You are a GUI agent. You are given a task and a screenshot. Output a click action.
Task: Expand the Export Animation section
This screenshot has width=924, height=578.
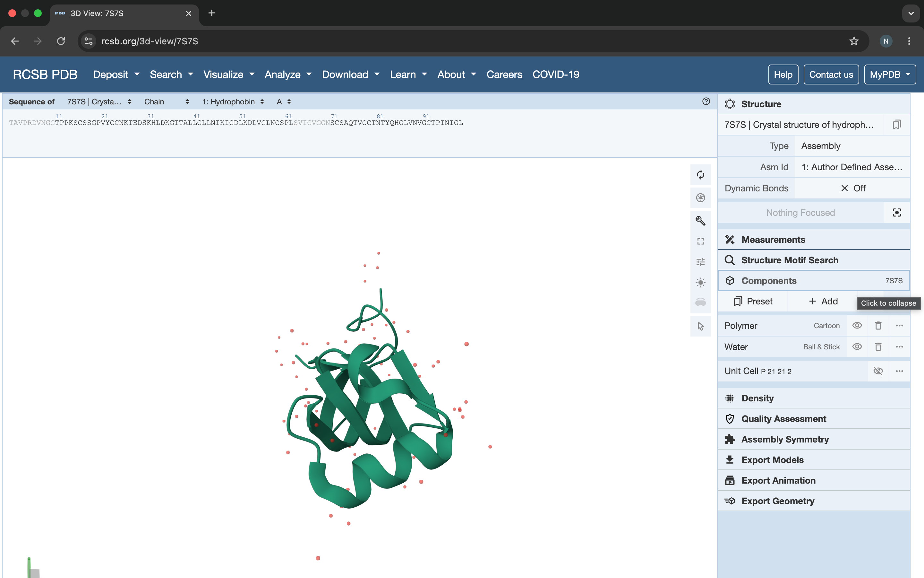[814, 480]
